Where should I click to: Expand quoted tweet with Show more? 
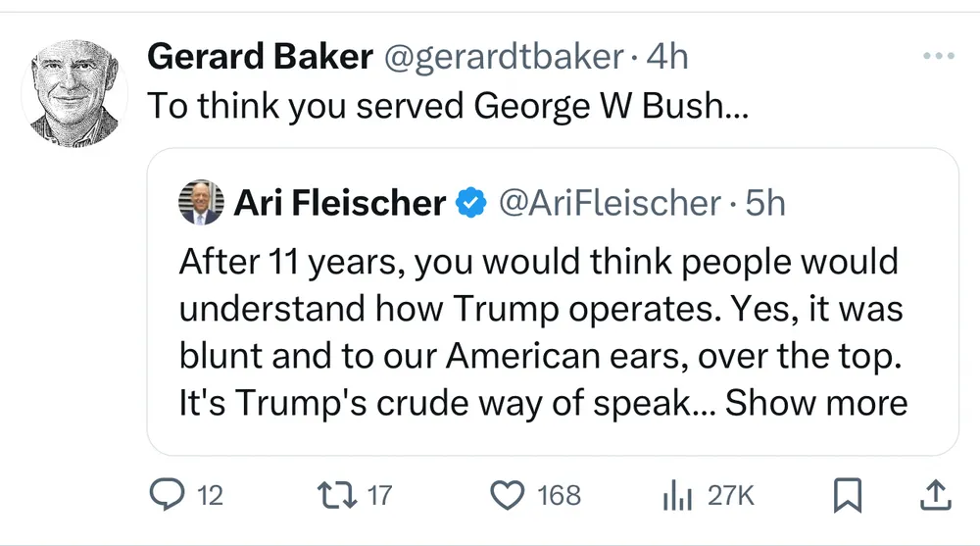tap(816, 403)
